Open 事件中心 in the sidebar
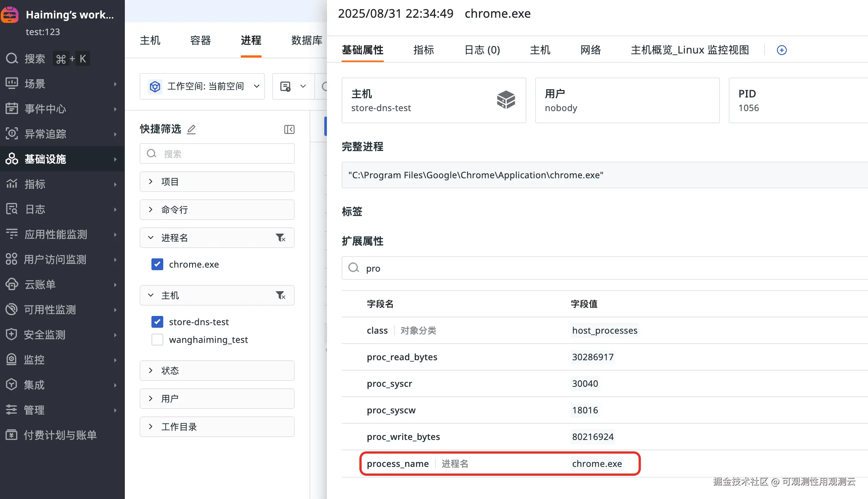 [62, 109]
